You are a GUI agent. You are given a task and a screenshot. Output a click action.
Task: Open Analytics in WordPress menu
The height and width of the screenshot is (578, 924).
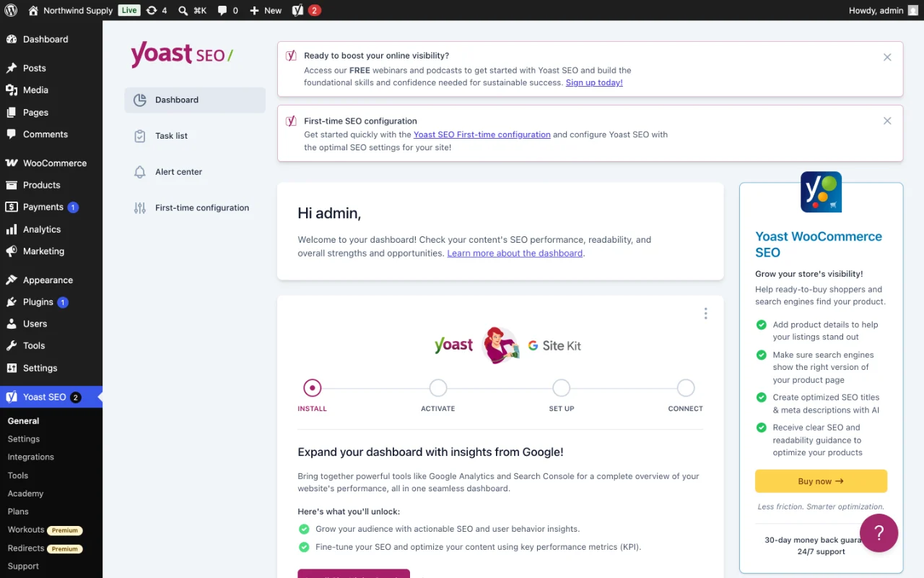51,229
